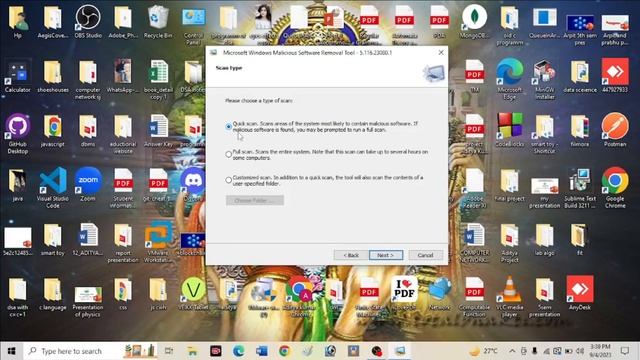Screen dimensions: 640x360
Task: Open Task View from the taskbar
Action: 169,351
